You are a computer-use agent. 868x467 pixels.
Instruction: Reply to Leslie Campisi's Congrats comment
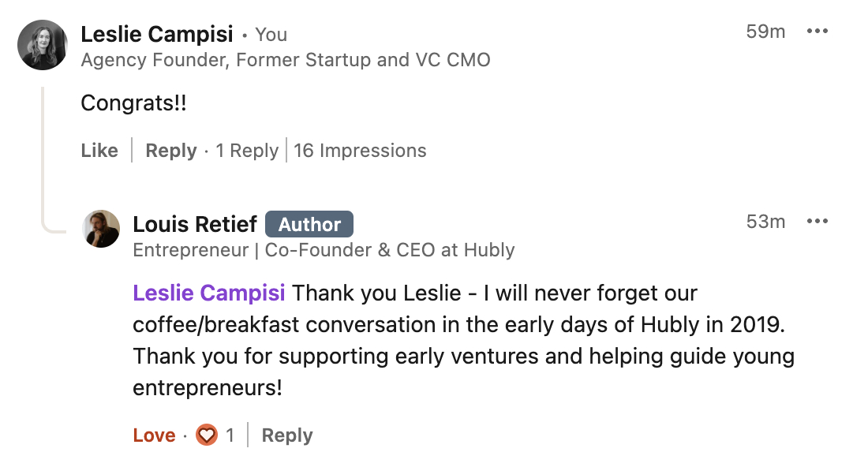(x=170, y=151)
